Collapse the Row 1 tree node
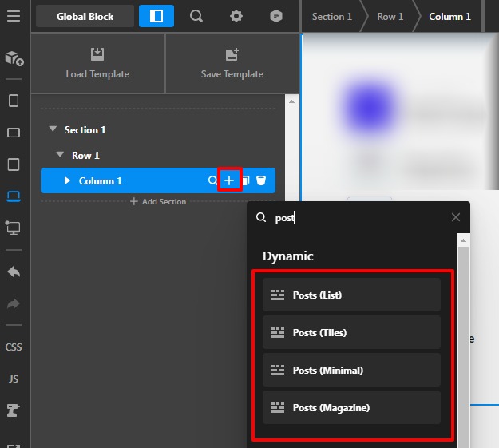Image resolution: width=499 pixels, height=448 pixels. [60, 155]
